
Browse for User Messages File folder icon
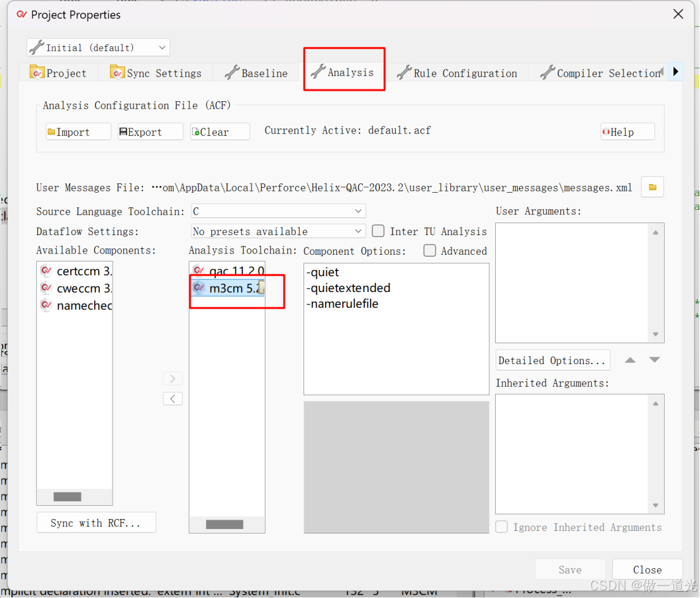click(x=652, y=187)
